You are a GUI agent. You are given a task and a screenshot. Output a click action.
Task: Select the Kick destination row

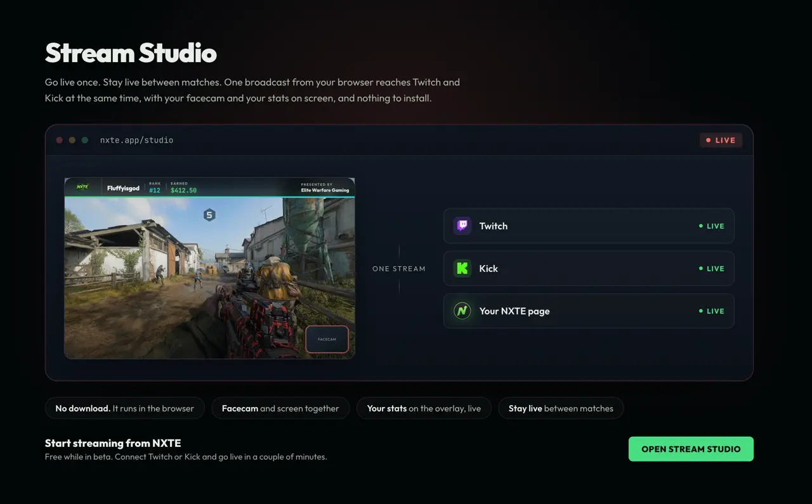(x=589, y=268)
